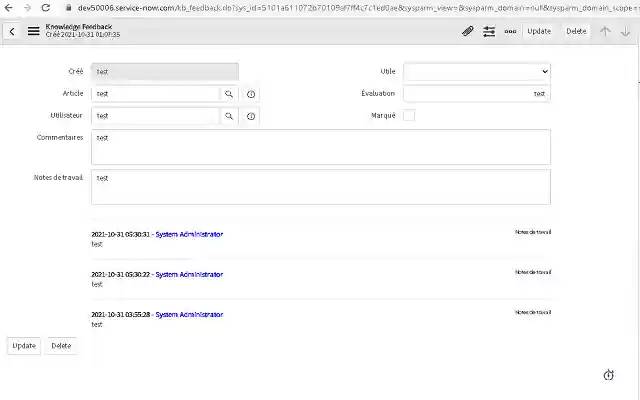Go back with the browser back arrow

click(x=8, y=7)
